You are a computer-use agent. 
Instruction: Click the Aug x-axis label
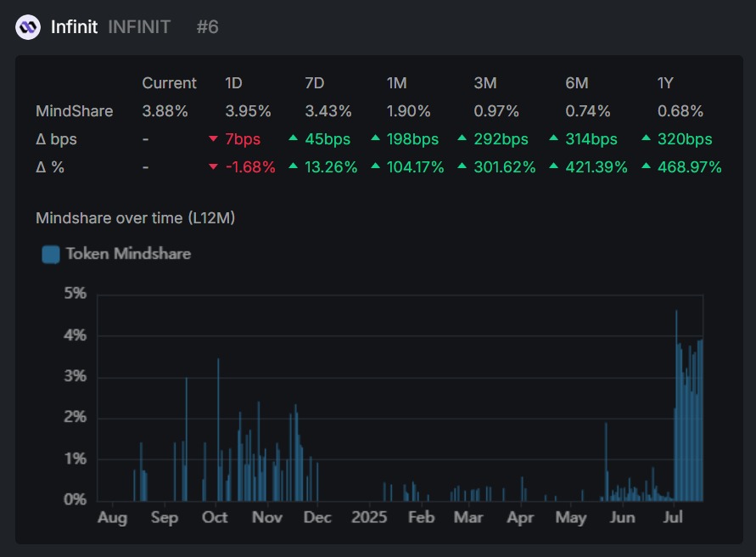[112, 517]
